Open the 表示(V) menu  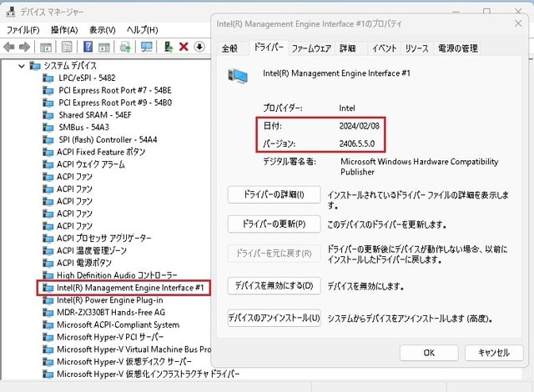[102, 30]
